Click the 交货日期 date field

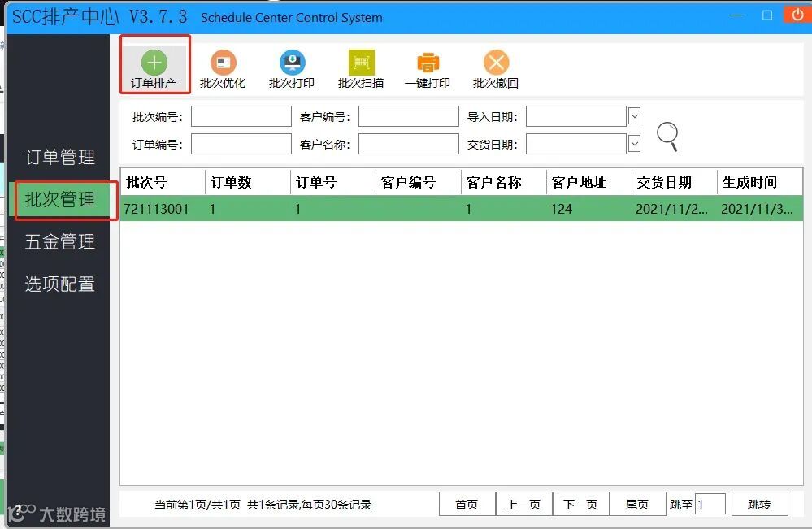(576, 144)
